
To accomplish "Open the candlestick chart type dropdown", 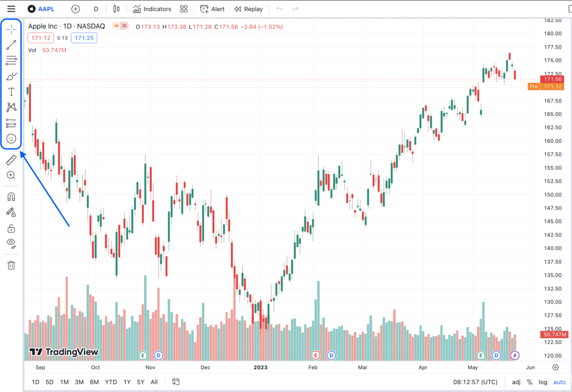I will pyautogui.click(x=116, y=9).
